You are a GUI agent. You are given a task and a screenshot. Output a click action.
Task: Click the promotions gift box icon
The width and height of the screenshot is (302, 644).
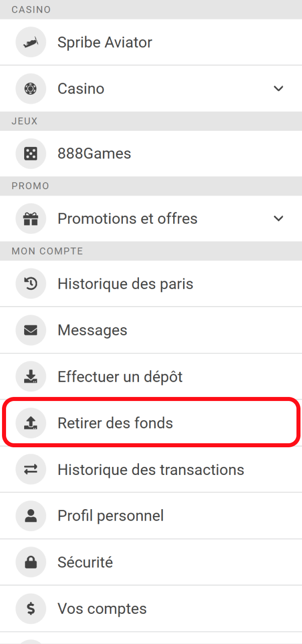[31, 219]
